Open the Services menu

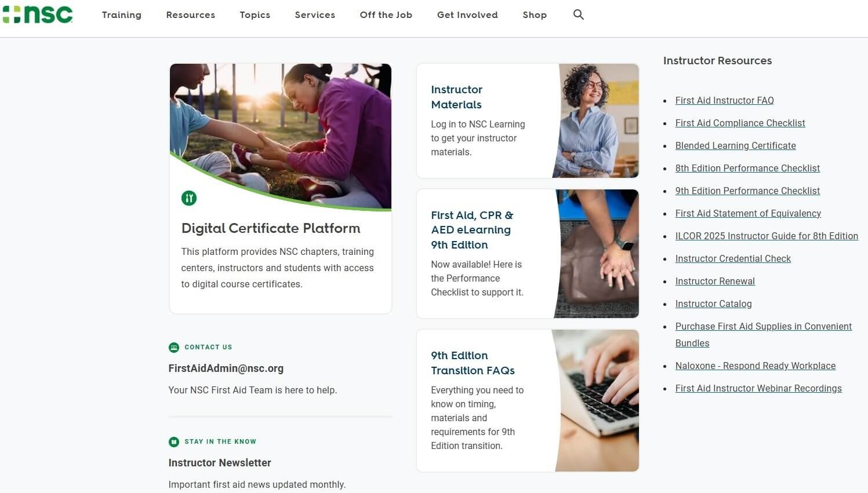pos(315,15)
